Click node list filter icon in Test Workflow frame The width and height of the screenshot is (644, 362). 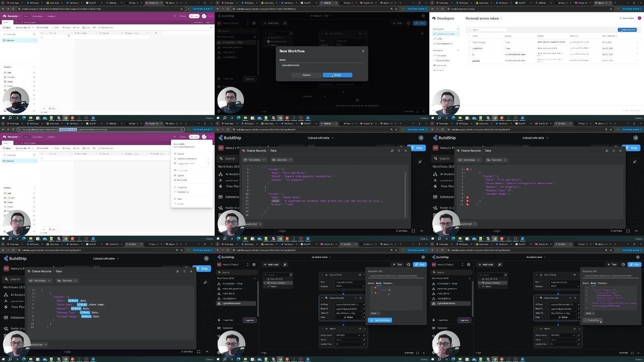(x=291, y=275)
